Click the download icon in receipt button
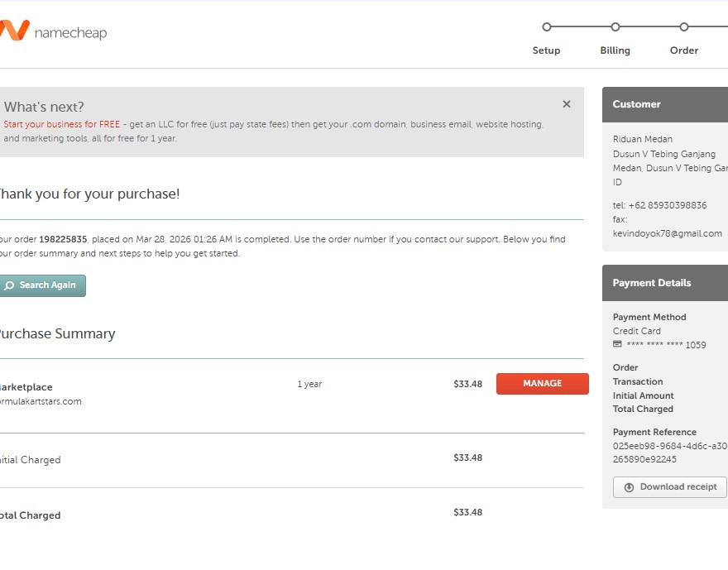 click(x=629, y=487)
